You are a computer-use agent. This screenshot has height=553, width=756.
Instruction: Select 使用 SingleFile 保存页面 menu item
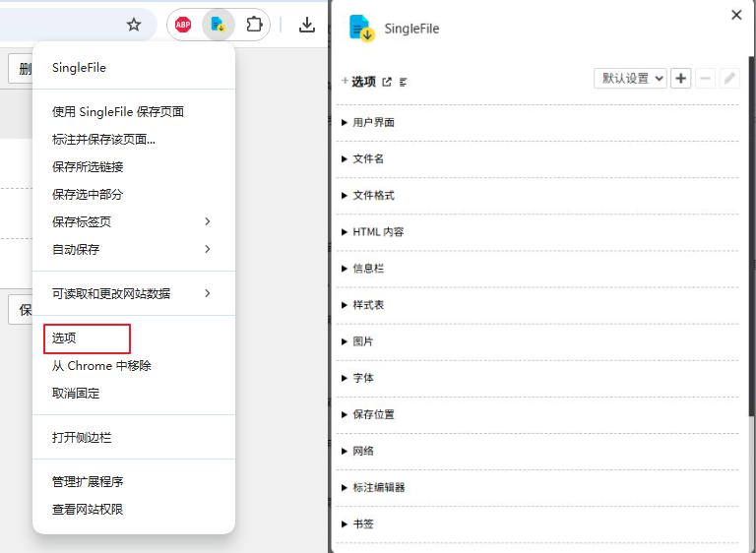(134, 112)
